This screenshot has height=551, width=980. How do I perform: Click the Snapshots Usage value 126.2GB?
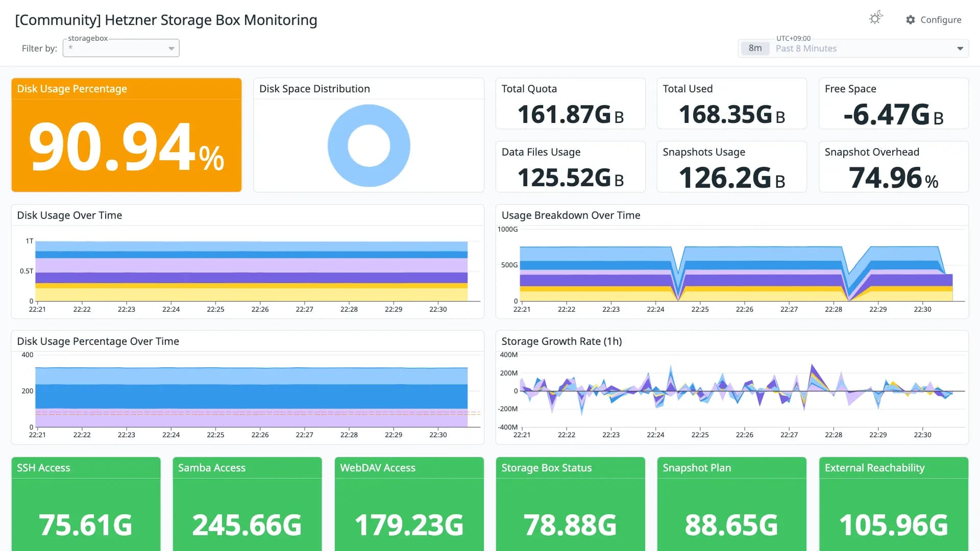point(732,178)
